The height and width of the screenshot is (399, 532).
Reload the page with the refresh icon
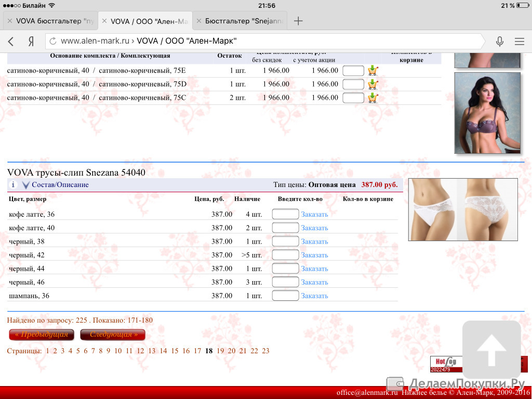[x=53, y=42]
